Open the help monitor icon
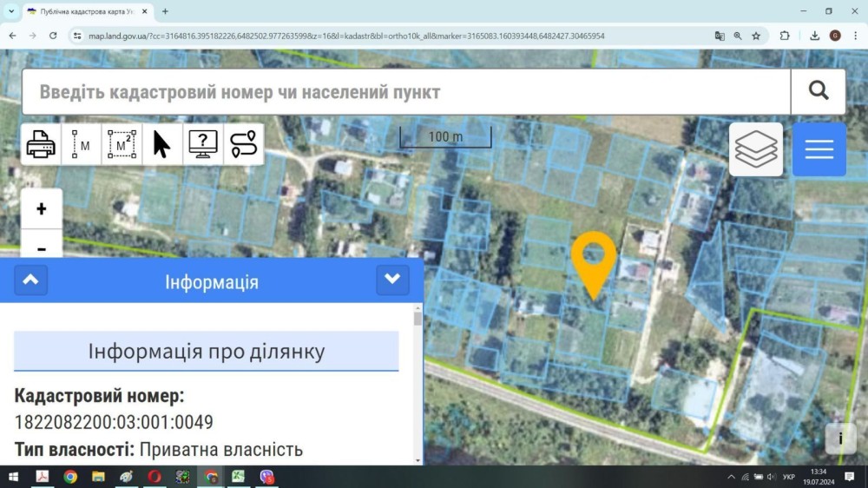The image size is (868, 488). pos(203,144)
